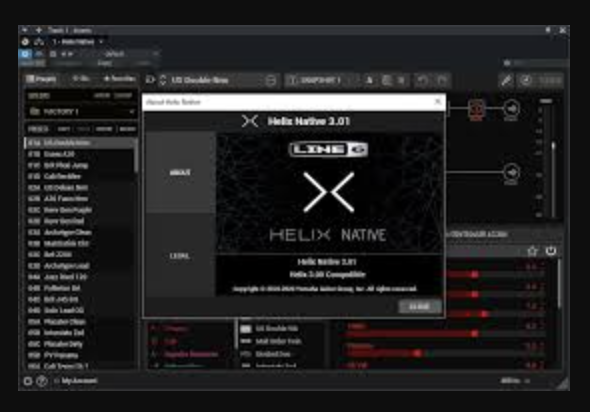The width and height of the screenshot is (590, 412).
Task: Select preset 05A Placater Clean
Action: tap(80, 322)
